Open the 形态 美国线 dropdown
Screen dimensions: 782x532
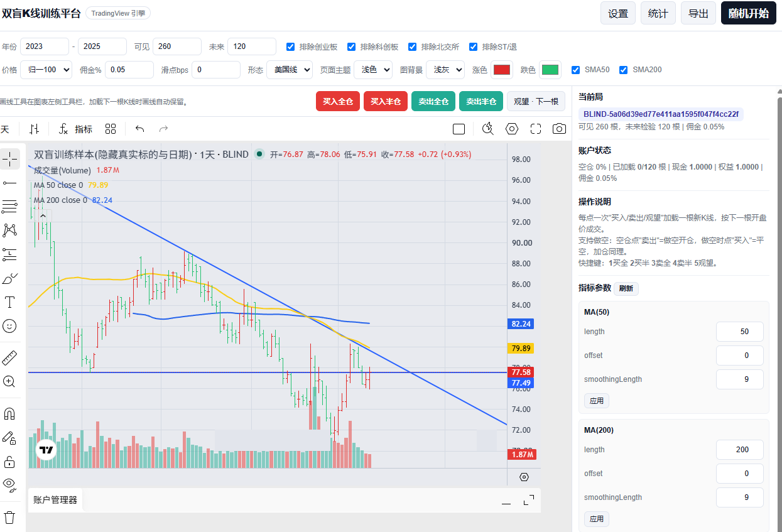pos(290,70)
